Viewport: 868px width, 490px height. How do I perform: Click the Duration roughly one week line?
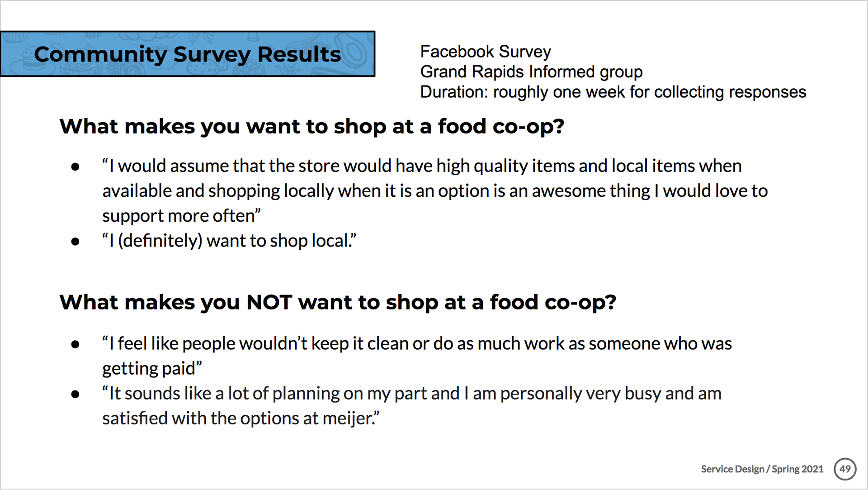point(613,92)
